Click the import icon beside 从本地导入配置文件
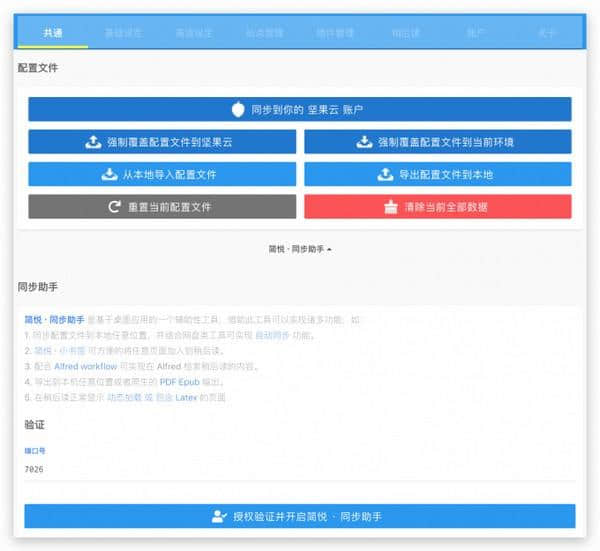The height and width of the screenshot is (551, 600). [x=110, y=175]
